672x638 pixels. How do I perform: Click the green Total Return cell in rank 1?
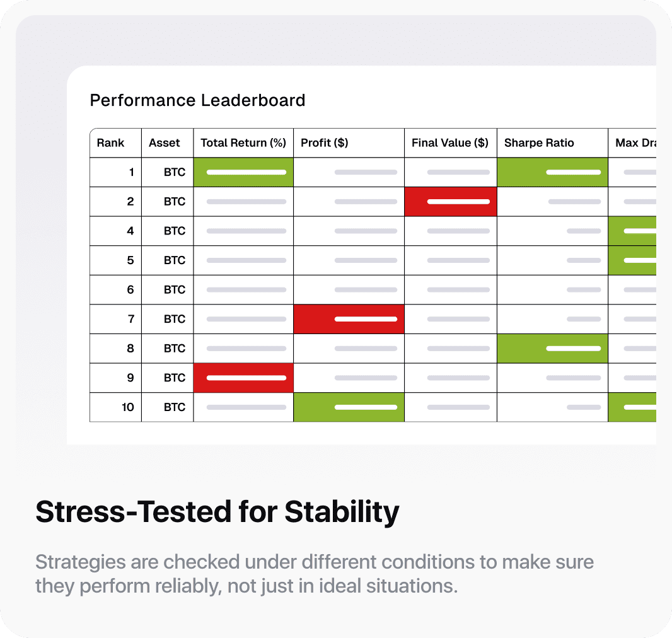pos(243,172)
